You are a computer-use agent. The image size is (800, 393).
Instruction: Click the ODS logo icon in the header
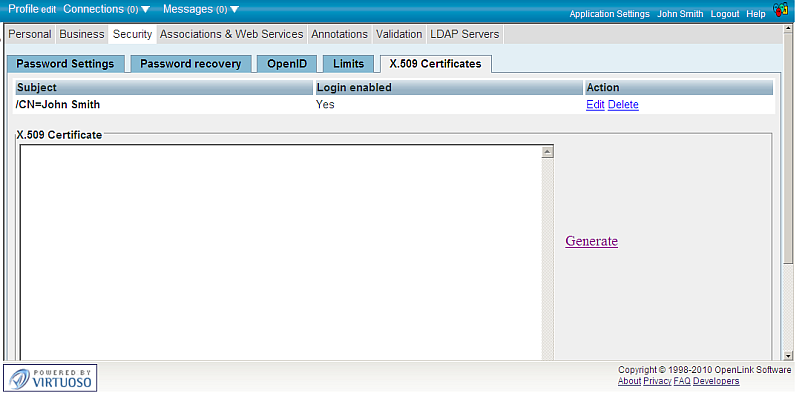(781, 10)
